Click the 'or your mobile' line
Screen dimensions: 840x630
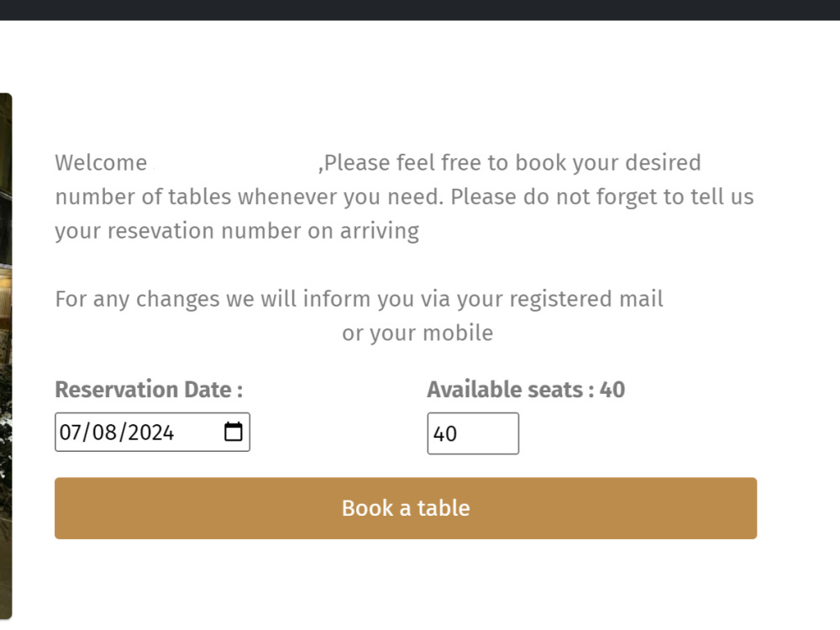click(417, 333)
